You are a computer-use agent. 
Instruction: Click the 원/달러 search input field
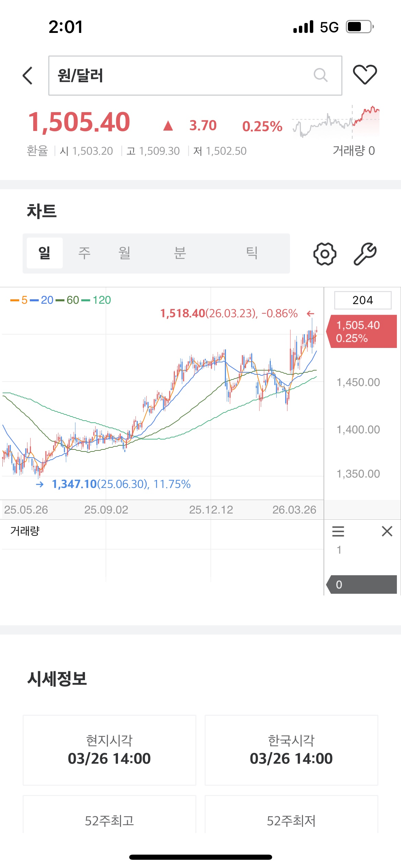[178, 75]
